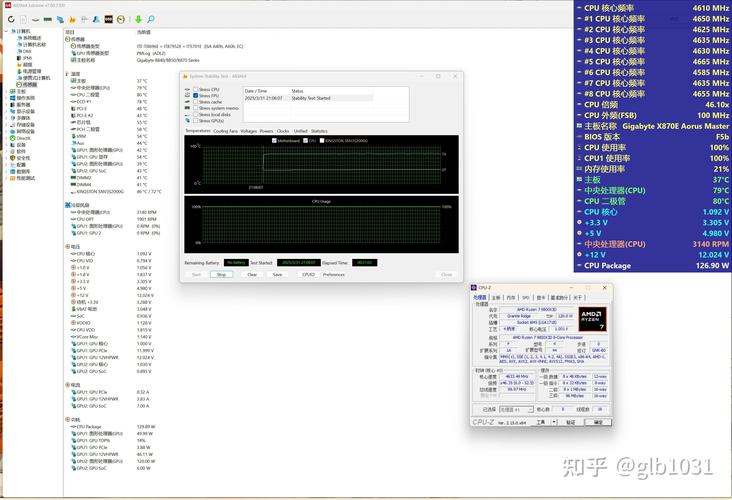Image resolution: width=732 pixels, height=500 pixels.
Task: Expand the 设备 node in sidebar tree
Action: [x=6, y=145]
